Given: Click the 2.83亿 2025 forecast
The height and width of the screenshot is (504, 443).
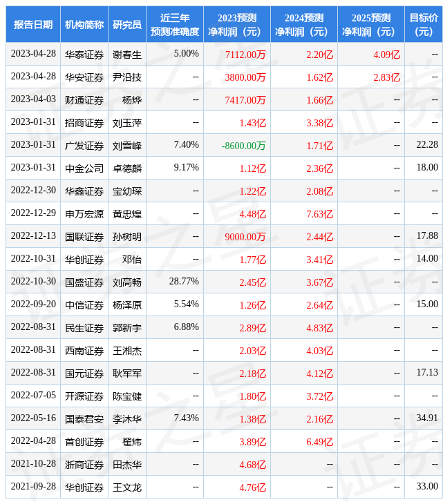Looking at the screenshot, I should pyautogui.click(x=387, y=77).
